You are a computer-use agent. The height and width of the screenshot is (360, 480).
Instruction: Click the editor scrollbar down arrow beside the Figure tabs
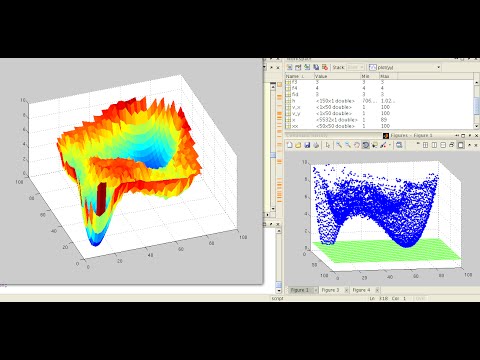[x=279, y=290]
